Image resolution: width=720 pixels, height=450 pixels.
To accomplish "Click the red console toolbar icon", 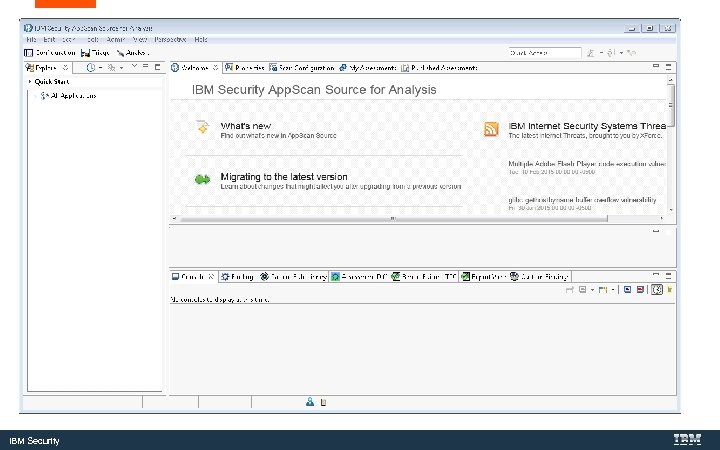I will [x=640, y=289].
